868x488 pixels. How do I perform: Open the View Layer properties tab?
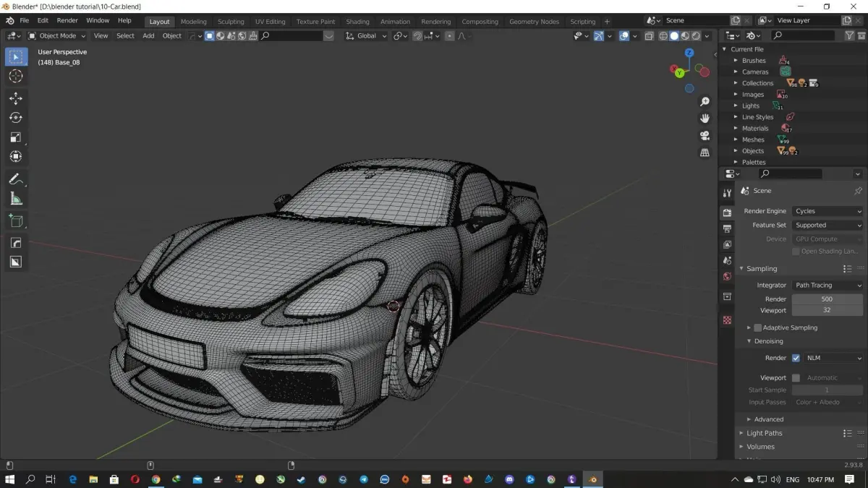point(727,244)
